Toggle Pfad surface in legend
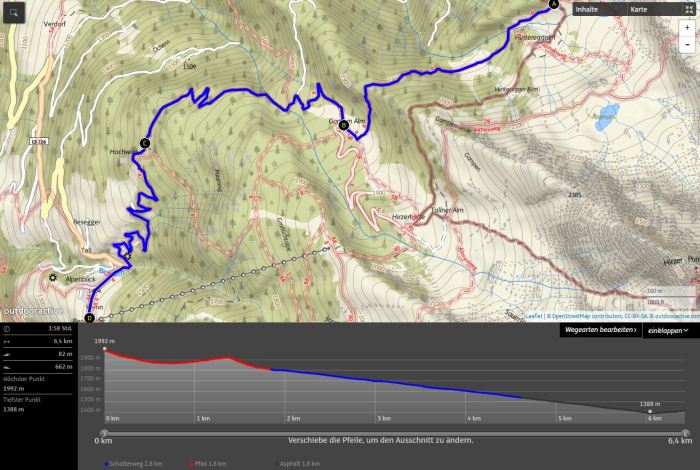The height and width of the screenshot is (470, 700). click(x=203, y=464)
